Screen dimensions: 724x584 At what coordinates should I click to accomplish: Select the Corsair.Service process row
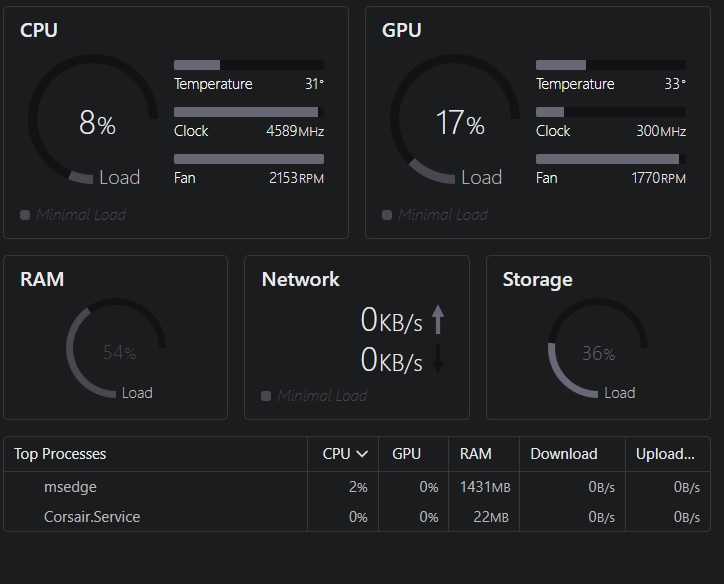pyautogui.click(x=357, y=517)
